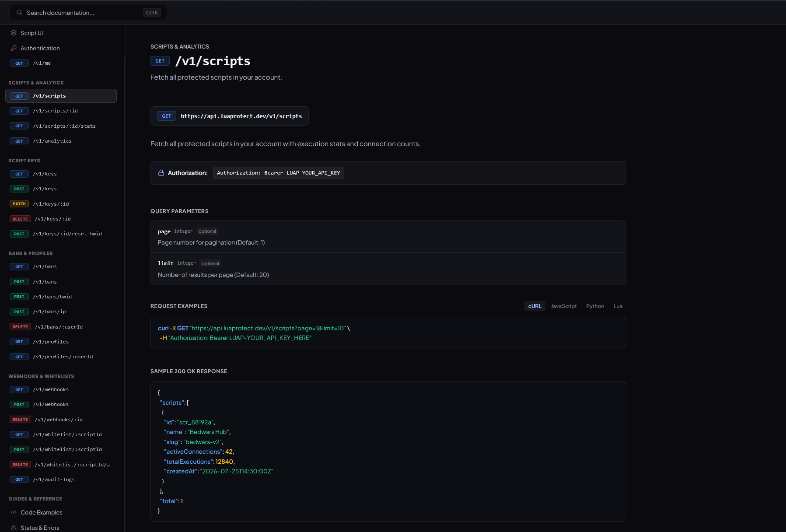Open the Code Examples guide
Image resolution: width=786 pixels, height=532 pixels.
(61, 512)
